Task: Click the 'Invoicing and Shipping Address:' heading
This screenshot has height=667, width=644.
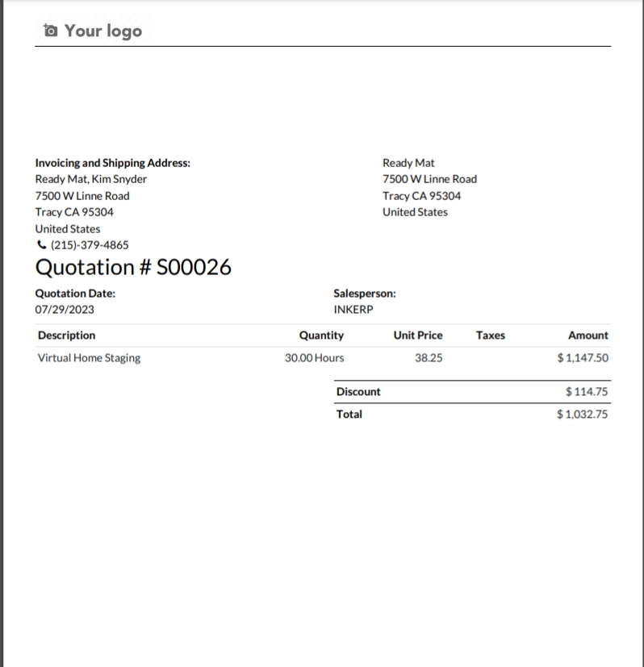Action: [x=112, y=163]
